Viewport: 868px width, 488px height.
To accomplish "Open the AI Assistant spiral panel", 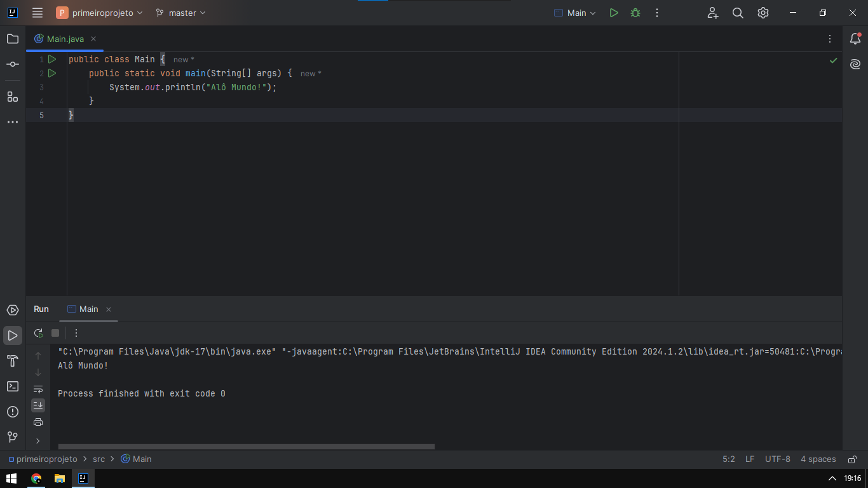I will click(x=855, y=64).
